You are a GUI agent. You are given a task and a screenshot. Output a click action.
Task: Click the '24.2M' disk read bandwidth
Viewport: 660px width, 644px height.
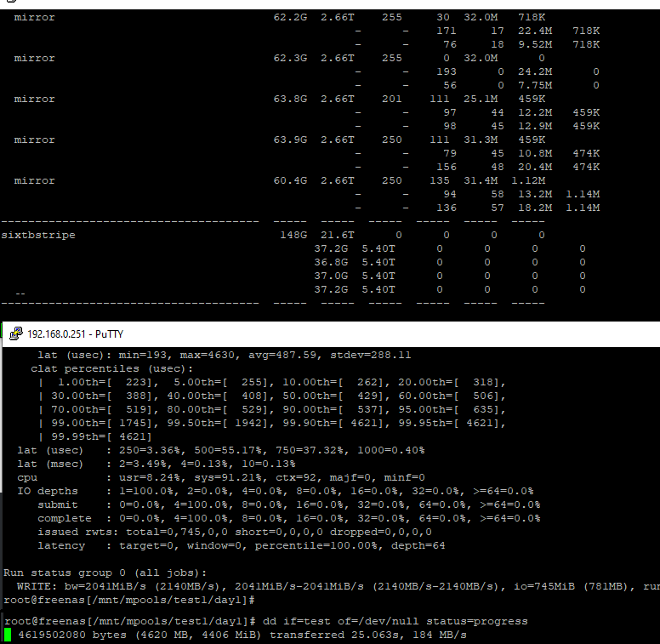[535, 71]
